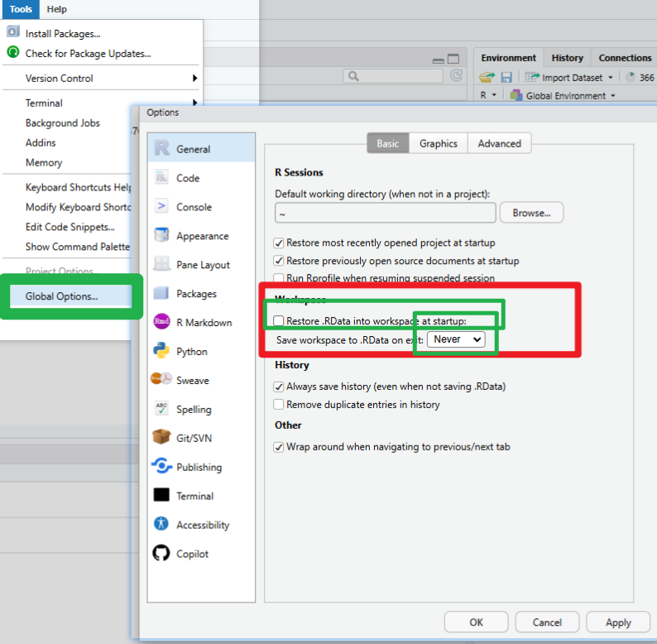The width and height of the screenshot is (657, 644).
Task: Click Browse for default working directory
Action: tap(531, 213)
